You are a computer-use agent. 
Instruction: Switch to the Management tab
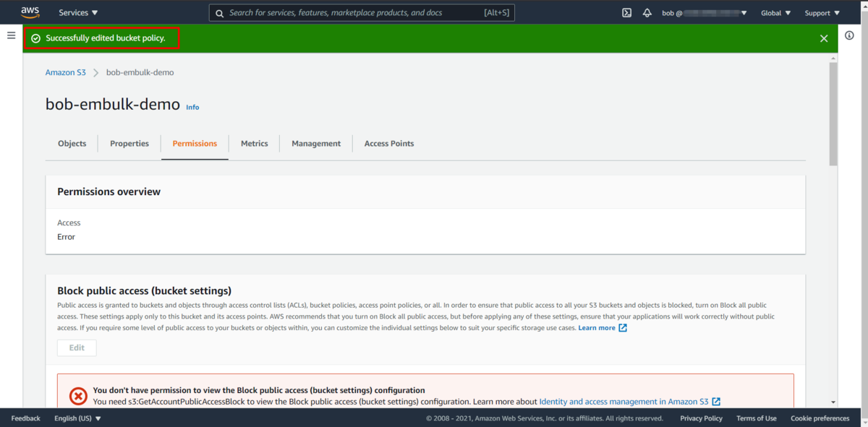316,144
